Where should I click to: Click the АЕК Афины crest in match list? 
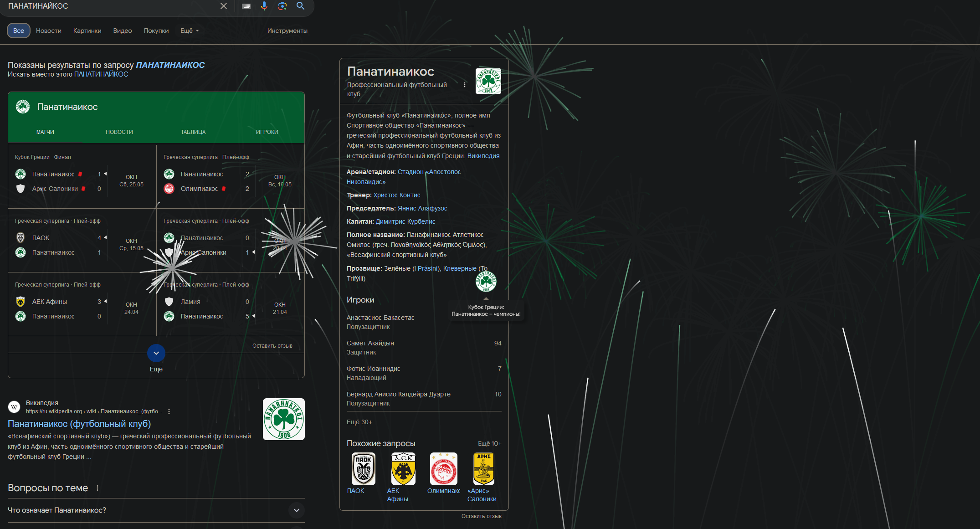click(21, 302)
